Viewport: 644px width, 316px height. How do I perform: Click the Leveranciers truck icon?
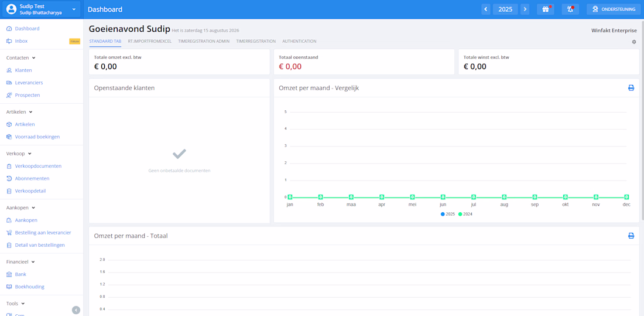tap(9, 82)
